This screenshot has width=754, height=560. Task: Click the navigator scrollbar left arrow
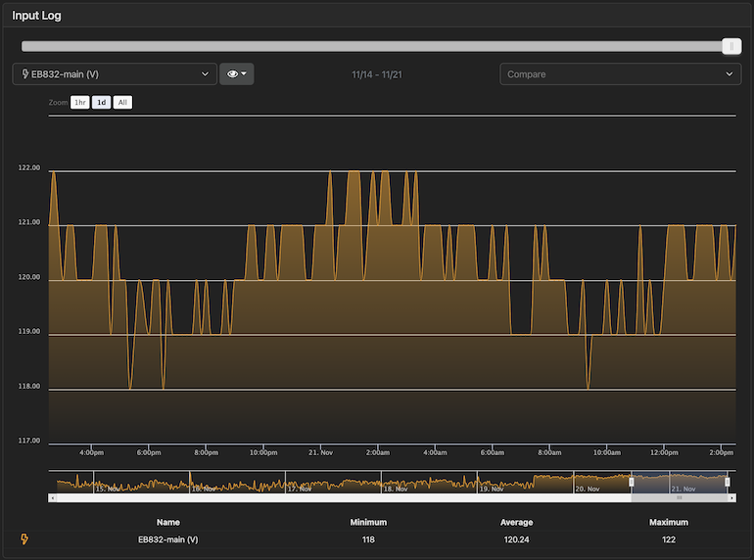pos(53,498)
